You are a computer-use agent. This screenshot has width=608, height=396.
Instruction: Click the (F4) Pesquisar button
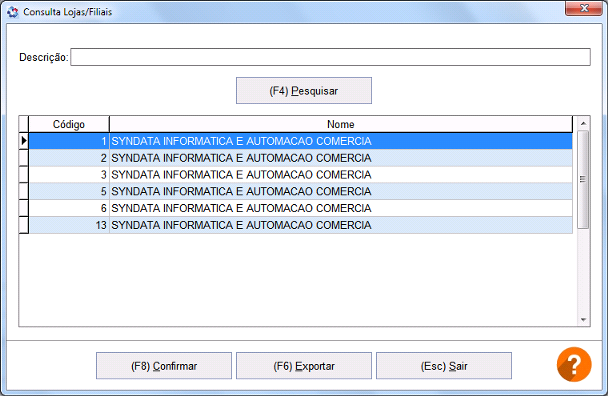click(x=304, y=91)
